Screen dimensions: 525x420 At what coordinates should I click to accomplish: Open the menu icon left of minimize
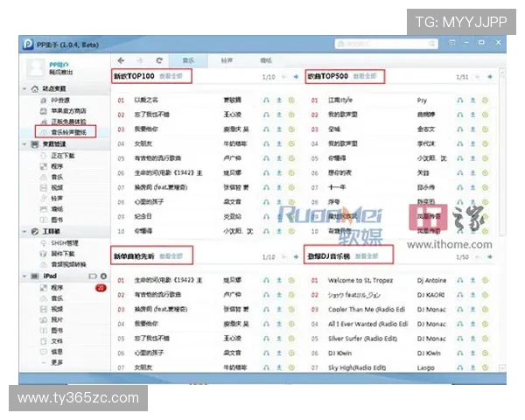[x=452, y=42]
